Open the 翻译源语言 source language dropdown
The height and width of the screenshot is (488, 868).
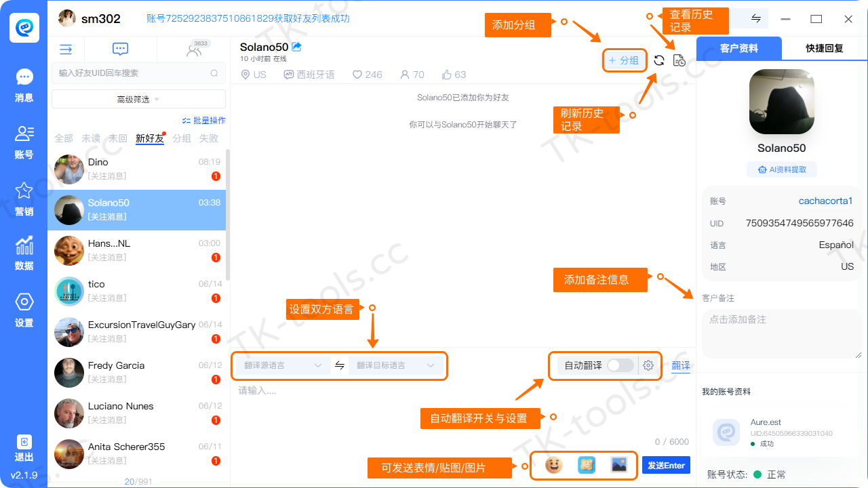(x=282, y=365)
